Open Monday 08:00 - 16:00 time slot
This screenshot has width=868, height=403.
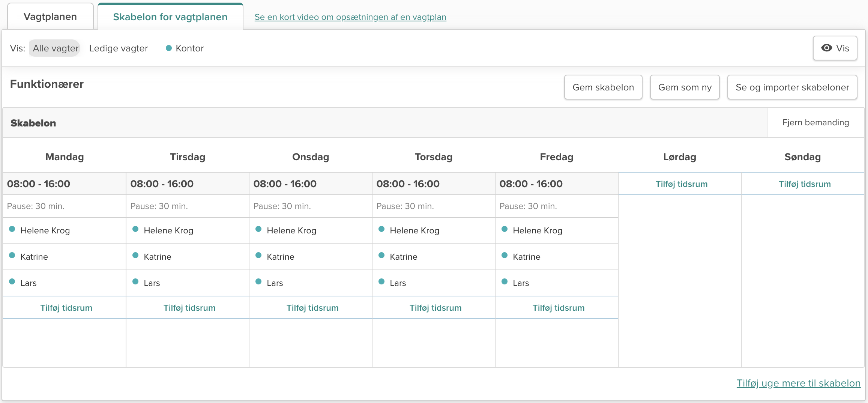pos(39,184)
